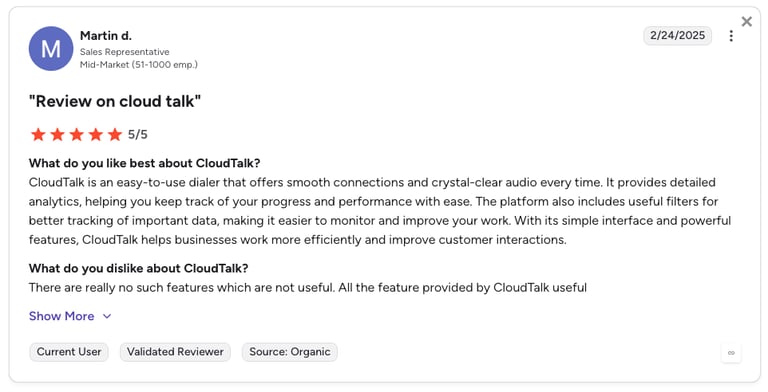Copy review link via chain icon
Image resolution: width=768 pixels, height=392 pixels.
[731, 353]
